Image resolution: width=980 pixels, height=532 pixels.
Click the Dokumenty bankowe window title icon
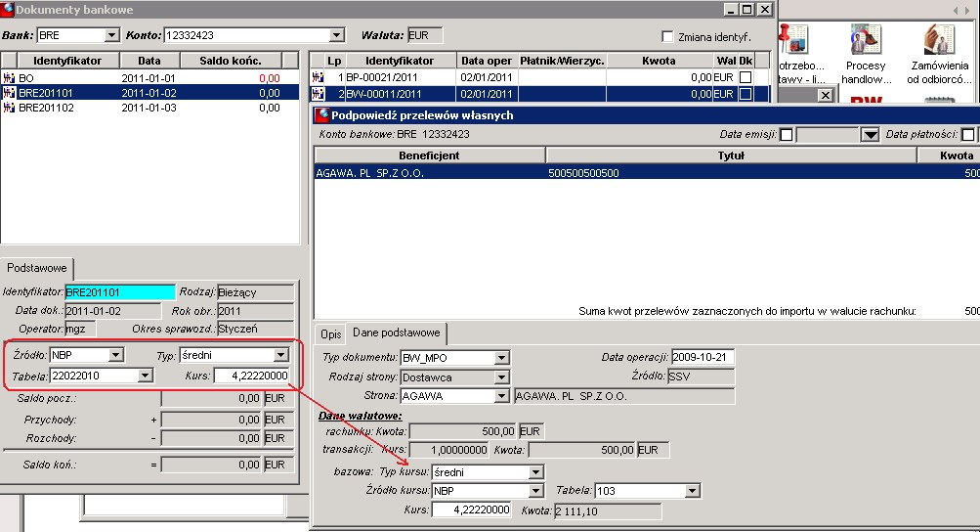[x=8, y=10]
